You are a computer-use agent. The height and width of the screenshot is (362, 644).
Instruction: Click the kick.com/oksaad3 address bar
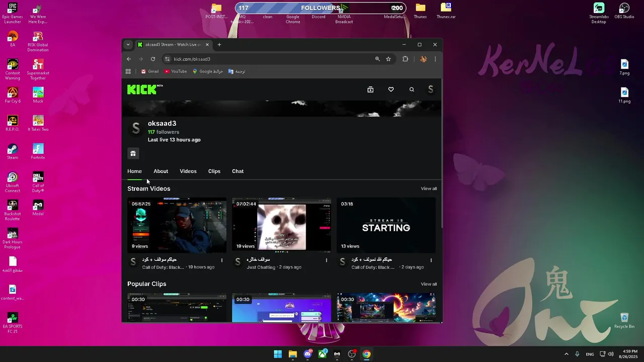(272, 59)
